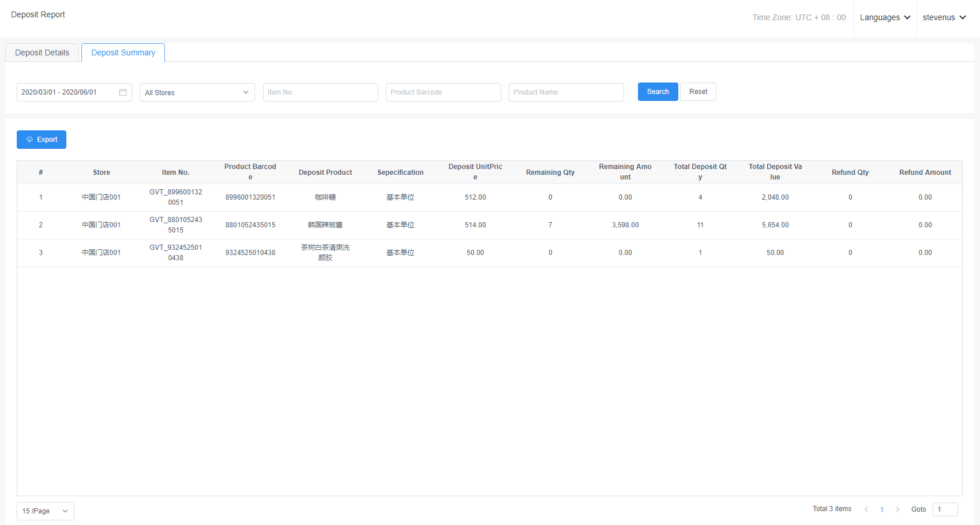The image size is (980, 525).
Task: Go to the previous page arrow
Action: [866, 509]
